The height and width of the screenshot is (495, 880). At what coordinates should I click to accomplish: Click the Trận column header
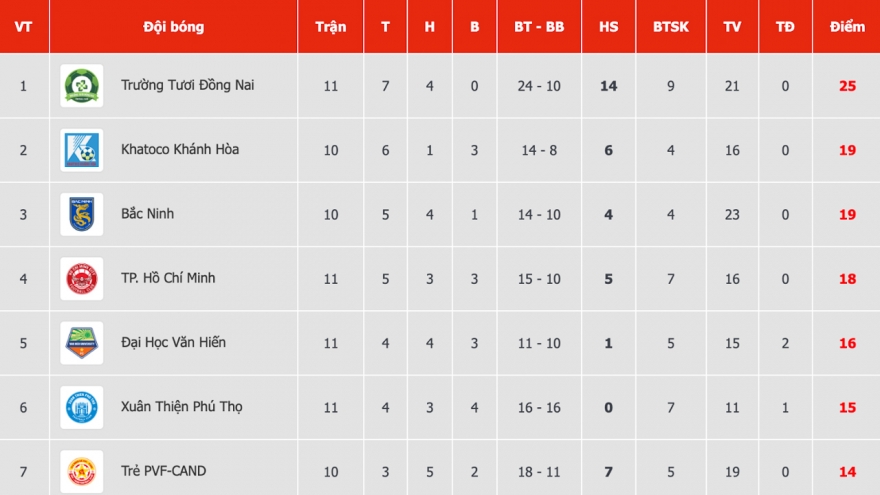[330, 27]
